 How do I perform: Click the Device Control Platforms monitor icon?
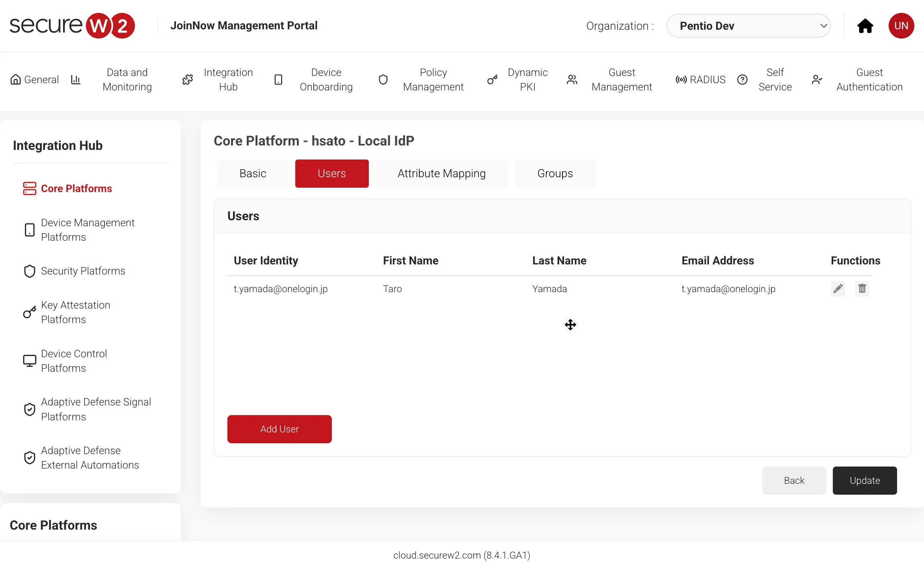[x=29, y=361]
